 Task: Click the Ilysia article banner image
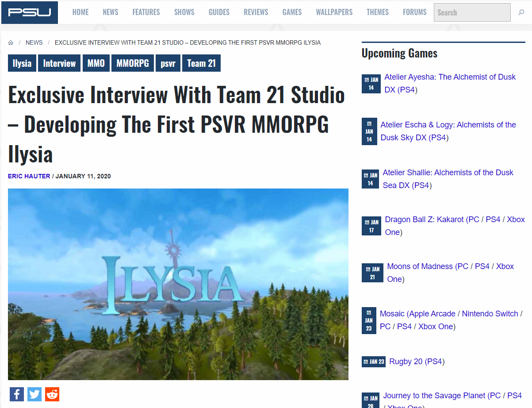pyautogui.click(x=178, y=284)
